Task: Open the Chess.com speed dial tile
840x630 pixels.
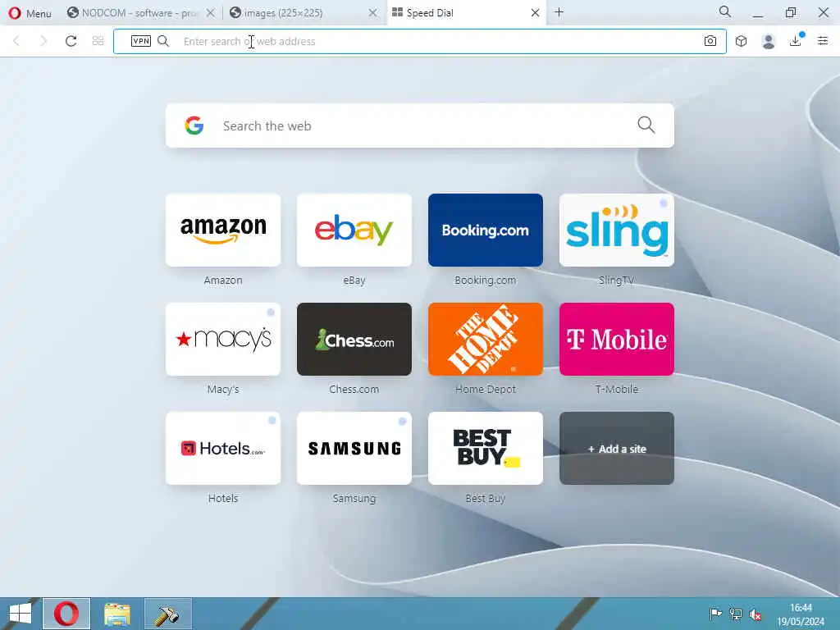Action: pyautogui.click(x=354, y=339)
